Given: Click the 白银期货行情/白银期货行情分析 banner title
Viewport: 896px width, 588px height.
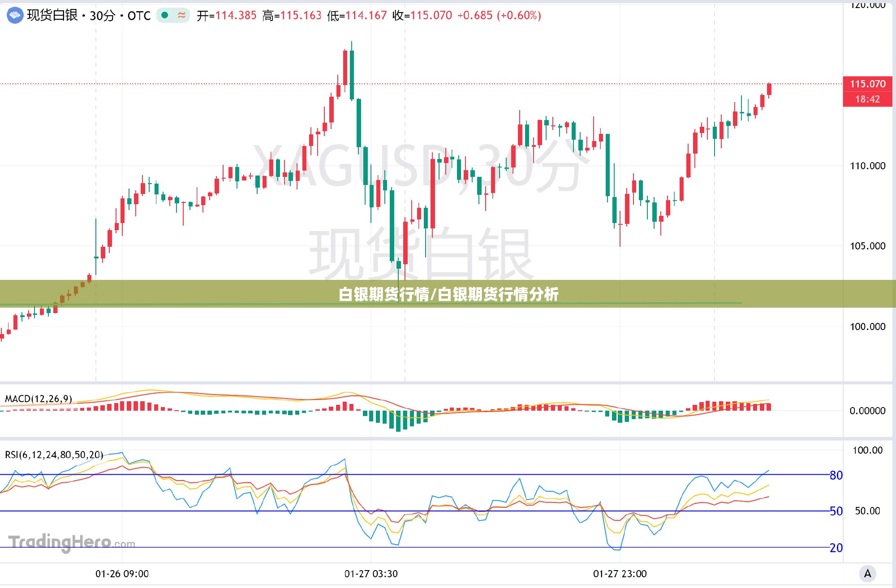Looking at the screenshot, I should (448, 294).
